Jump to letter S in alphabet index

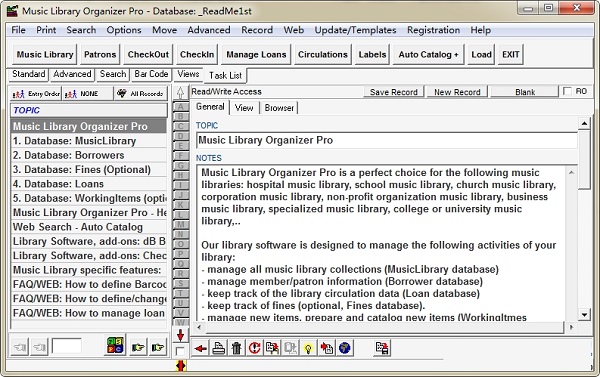point(181,284)
